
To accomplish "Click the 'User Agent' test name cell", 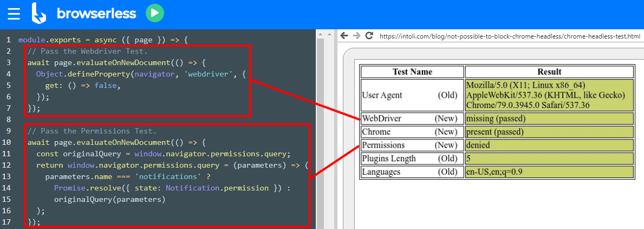I will click(x=412, y=95).
